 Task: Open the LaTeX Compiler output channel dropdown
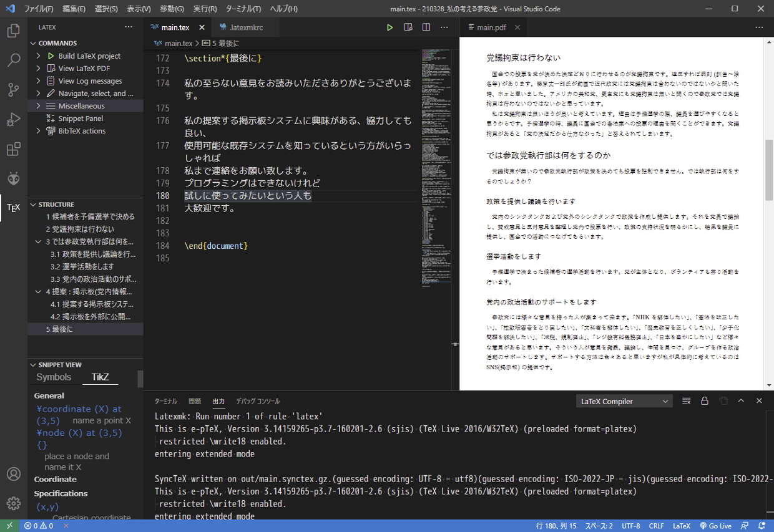click(x=624, y=401)
